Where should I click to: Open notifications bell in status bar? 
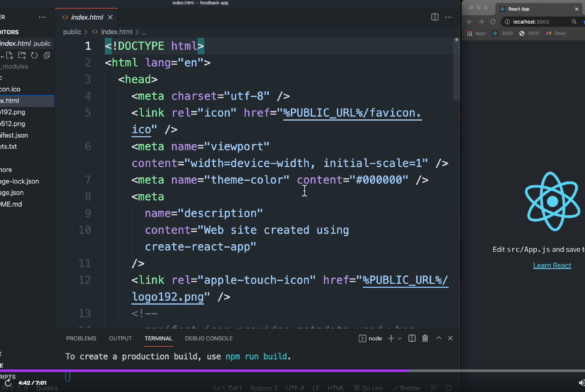click(x=449, y=388)
